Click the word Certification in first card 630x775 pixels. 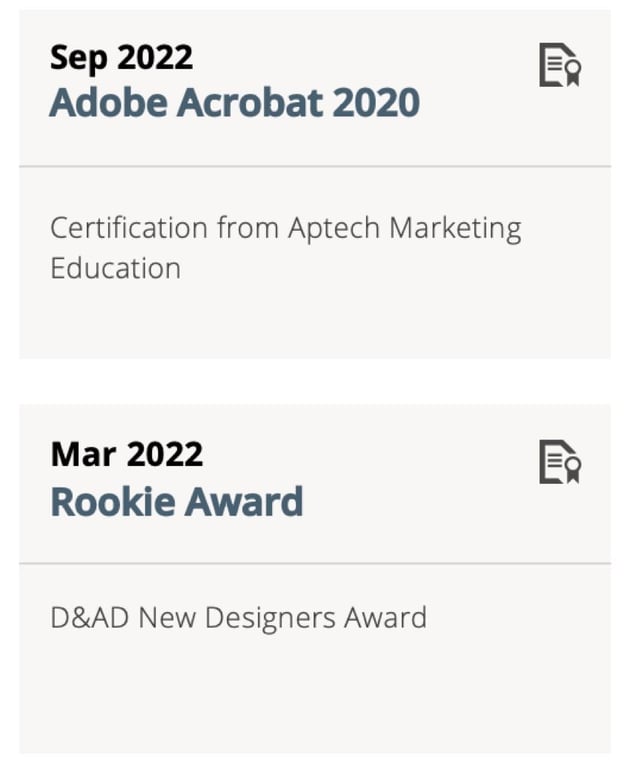[x=128, y=228]
